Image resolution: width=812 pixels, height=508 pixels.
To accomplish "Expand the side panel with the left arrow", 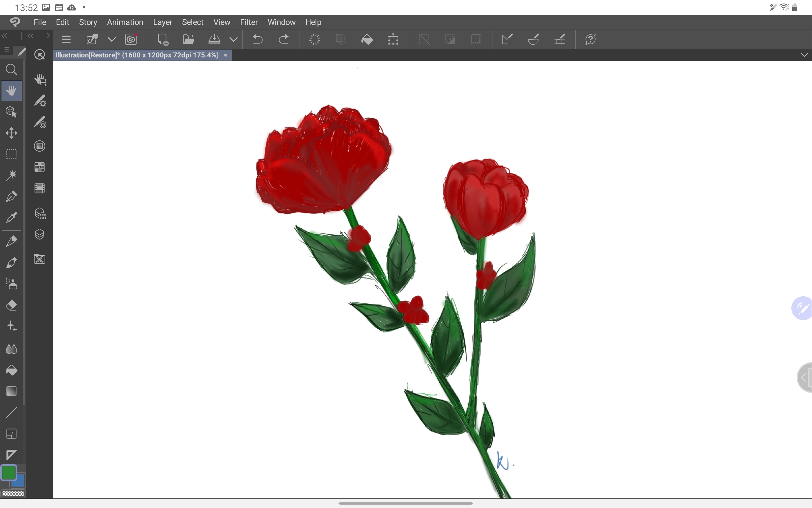I will [804, 378].
